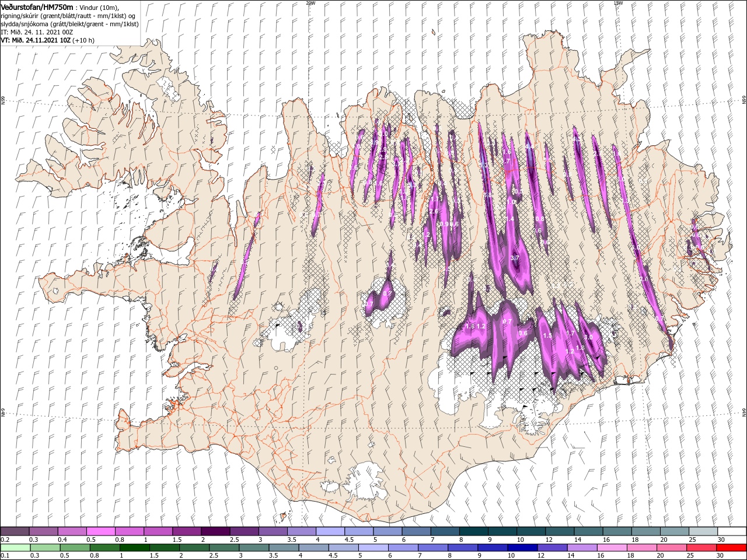This screenshot has width=747, height=560.
Task: Pick the top-row legend swatch starting at 12
Action: (x=559, y=531)
